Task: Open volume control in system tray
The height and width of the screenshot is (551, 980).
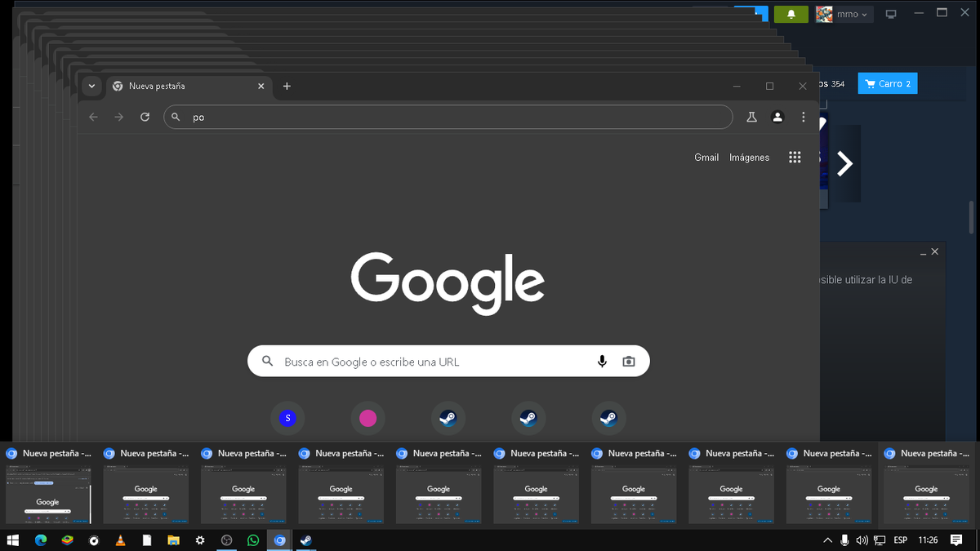Action: coord(862,540)
